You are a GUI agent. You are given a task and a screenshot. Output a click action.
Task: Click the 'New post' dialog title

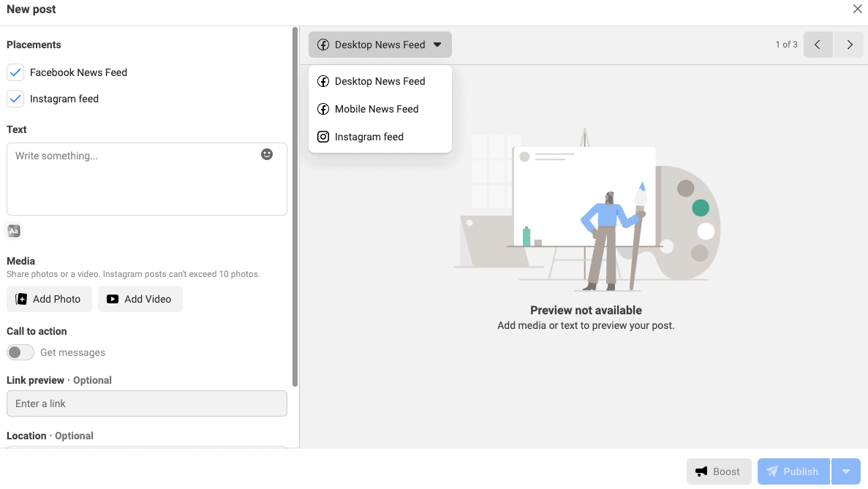(31, 10)
